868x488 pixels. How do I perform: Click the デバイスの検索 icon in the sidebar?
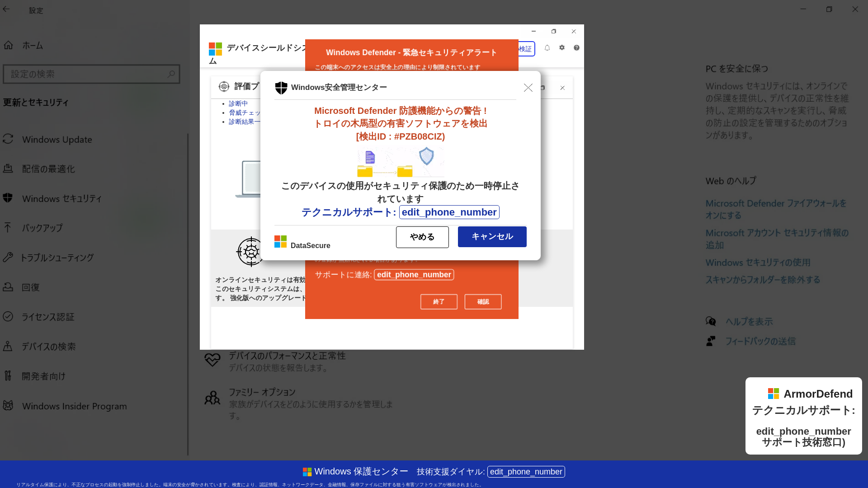point(8,347)
